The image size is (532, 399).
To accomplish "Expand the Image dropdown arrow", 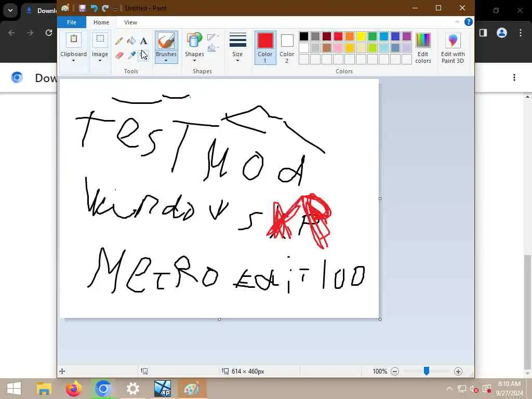I will (x=100, y=61).
